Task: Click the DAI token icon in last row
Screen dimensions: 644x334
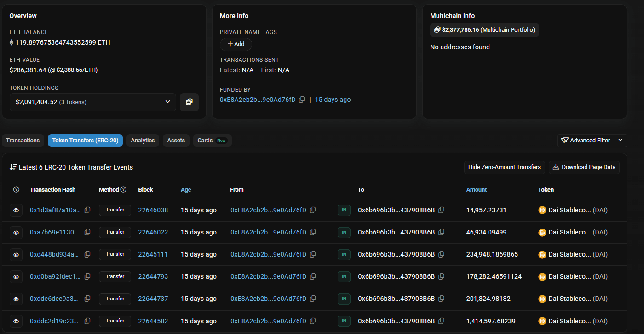Action: coord(543,321)
